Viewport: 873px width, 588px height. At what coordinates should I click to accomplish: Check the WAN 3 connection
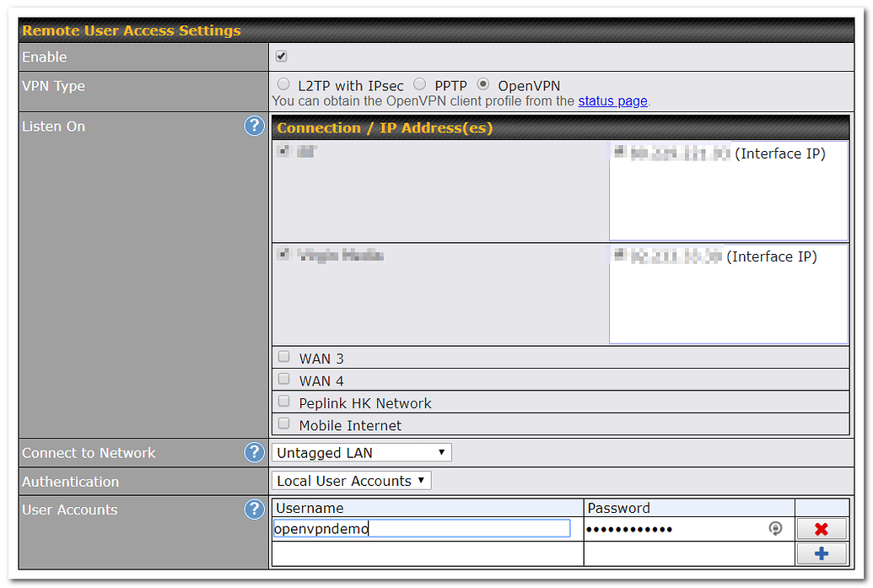(283, 356)
